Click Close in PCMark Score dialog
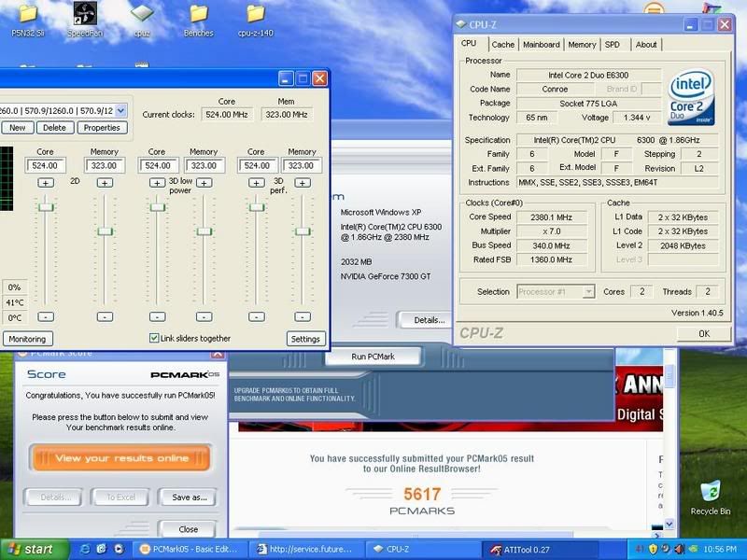The height and width of the screenshot is (560, 747). [x=189, y=529]
